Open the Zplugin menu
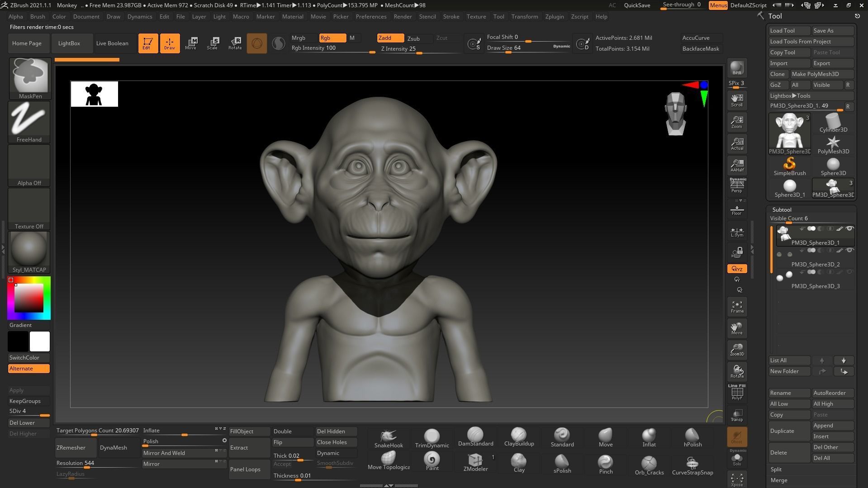The height and width of the screenshot is (488, 868). tap(554, 17)
